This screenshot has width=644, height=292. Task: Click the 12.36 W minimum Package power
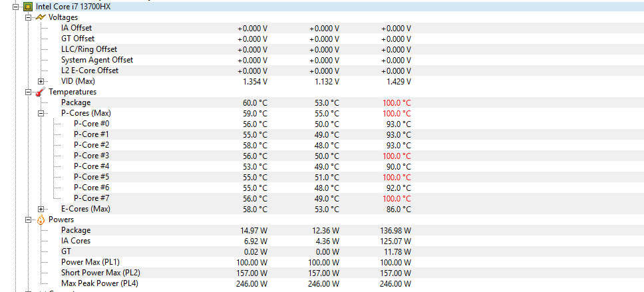[x=326, y=231]
